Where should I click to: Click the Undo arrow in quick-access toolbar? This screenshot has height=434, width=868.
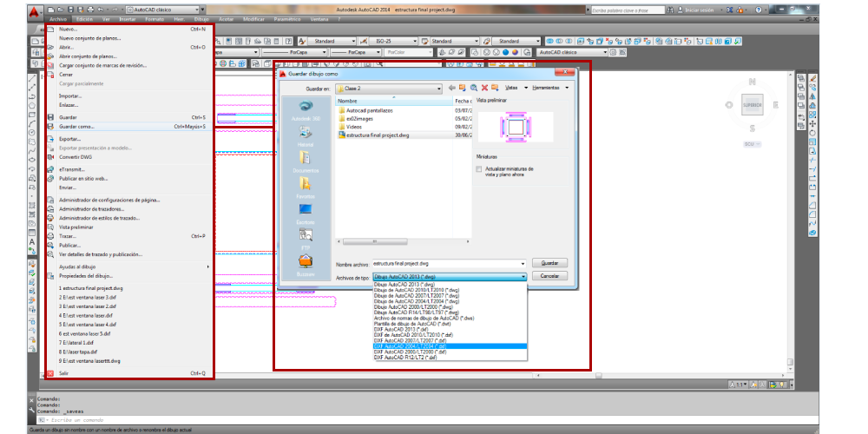(100, 10)
